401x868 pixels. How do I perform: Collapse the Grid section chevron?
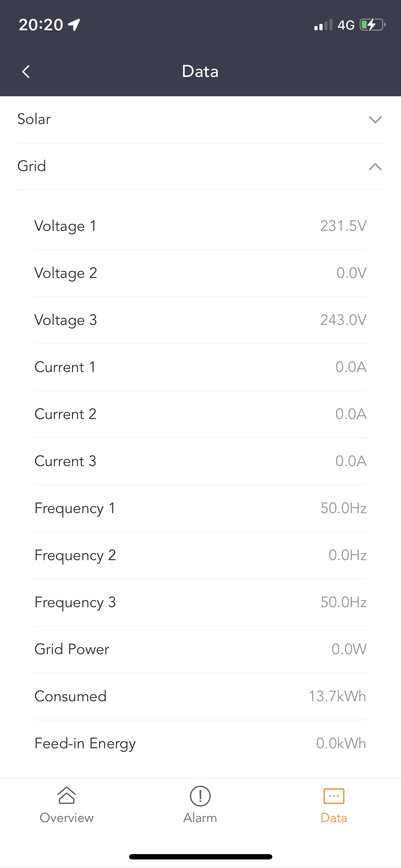pos(375,167)
